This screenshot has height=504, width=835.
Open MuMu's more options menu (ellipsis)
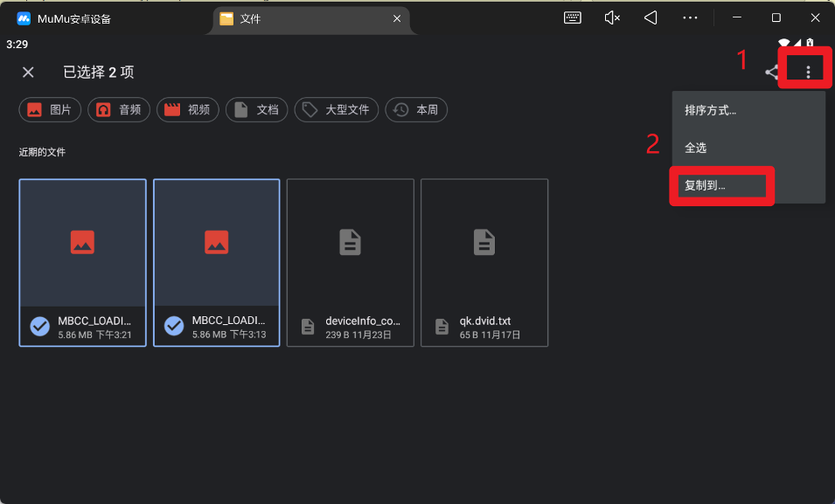[x=690, y=17]
